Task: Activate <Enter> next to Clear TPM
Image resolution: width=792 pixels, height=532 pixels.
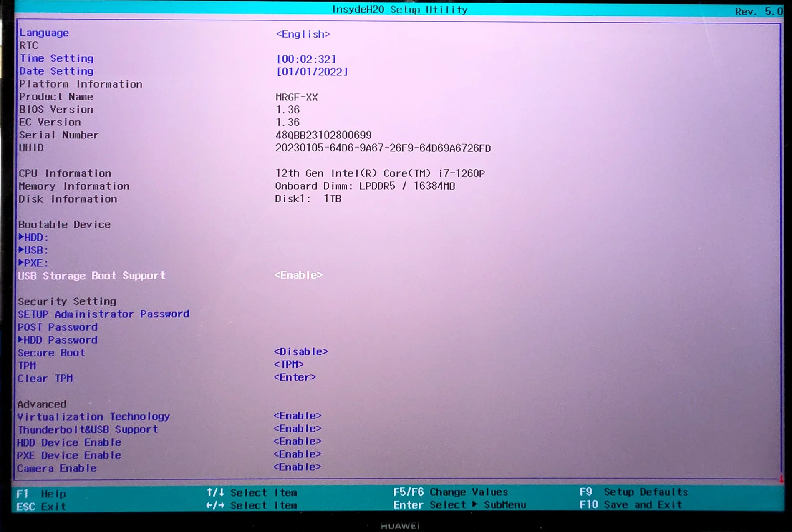Action: [x=295, y=377]
